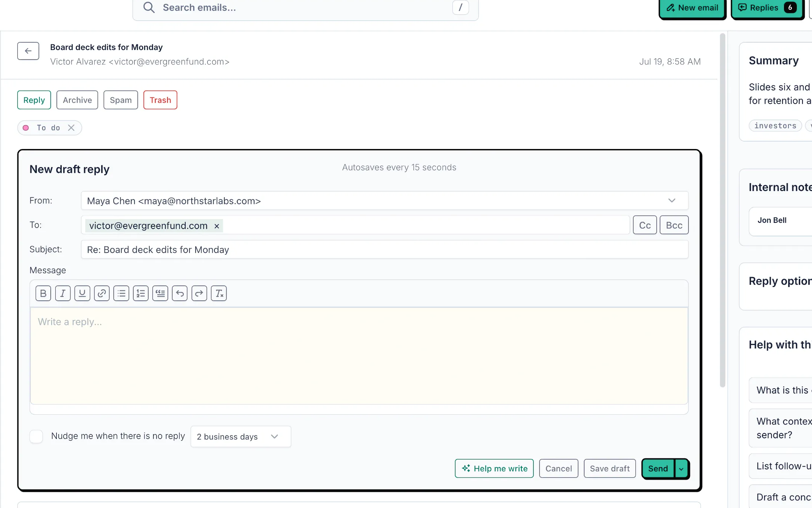Open the Send options arrow
Screen dimensions: 812x508
681,469
